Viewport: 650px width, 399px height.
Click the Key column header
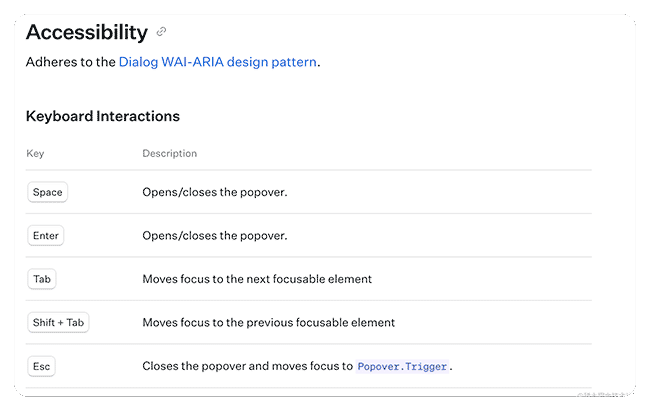pyautogui.click(x=35, y=154)
